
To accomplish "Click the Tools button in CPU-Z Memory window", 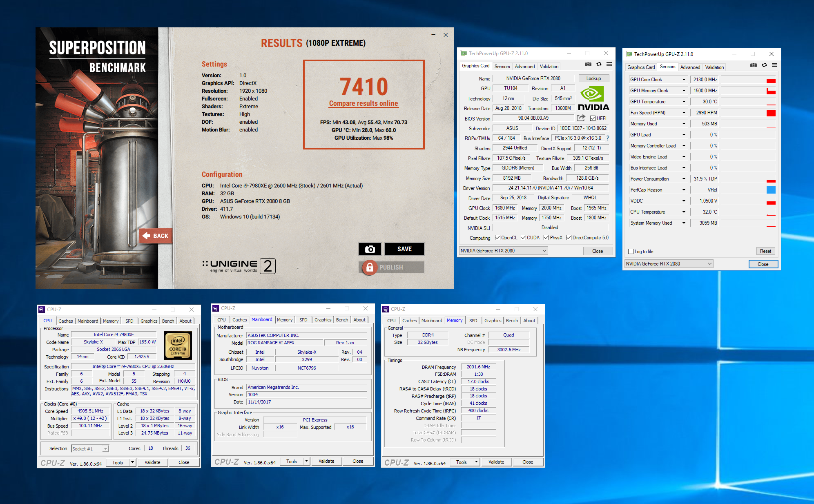I will coord(462,462).
